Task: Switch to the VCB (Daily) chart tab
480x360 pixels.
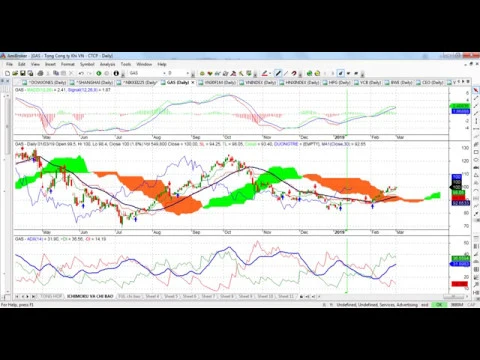Action: pos(368,82)
